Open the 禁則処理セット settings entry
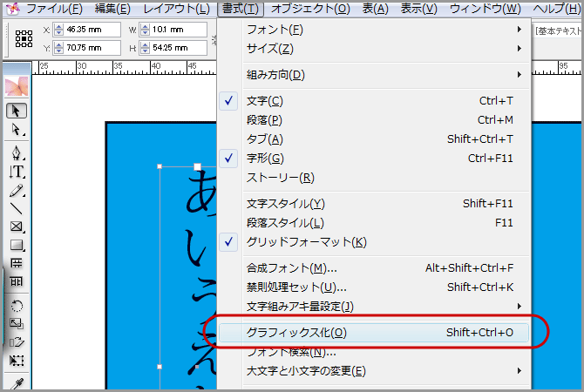Image resolution: width=584 pixels, height=392 pixels. (x=296, y=287)
